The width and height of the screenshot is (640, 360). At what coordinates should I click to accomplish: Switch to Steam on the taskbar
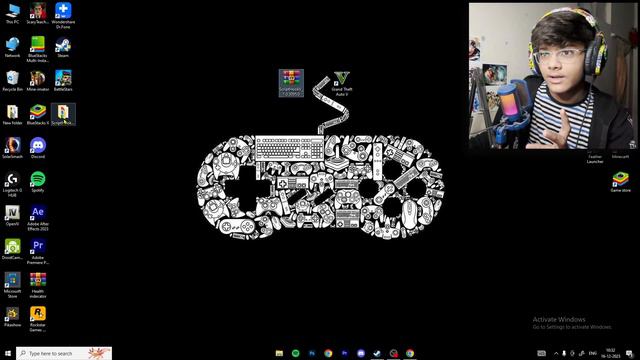[377, 353]
